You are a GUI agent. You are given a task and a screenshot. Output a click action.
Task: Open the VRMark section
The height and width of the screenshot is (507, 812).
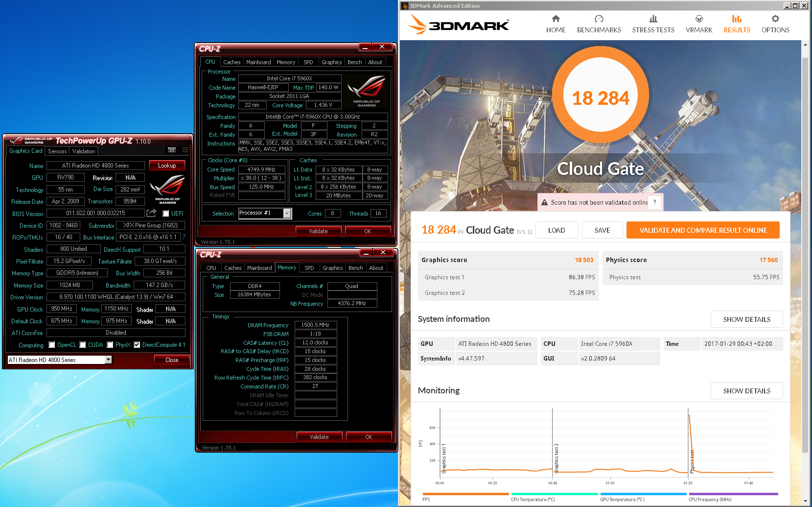[699, 24]
